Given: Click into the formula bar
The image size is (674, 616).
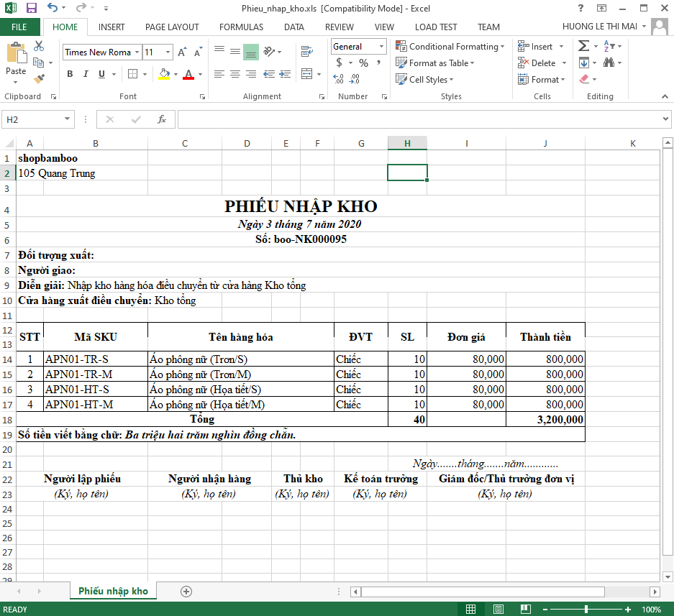Looking at the screenshot, I should click(x=420, y=119).
